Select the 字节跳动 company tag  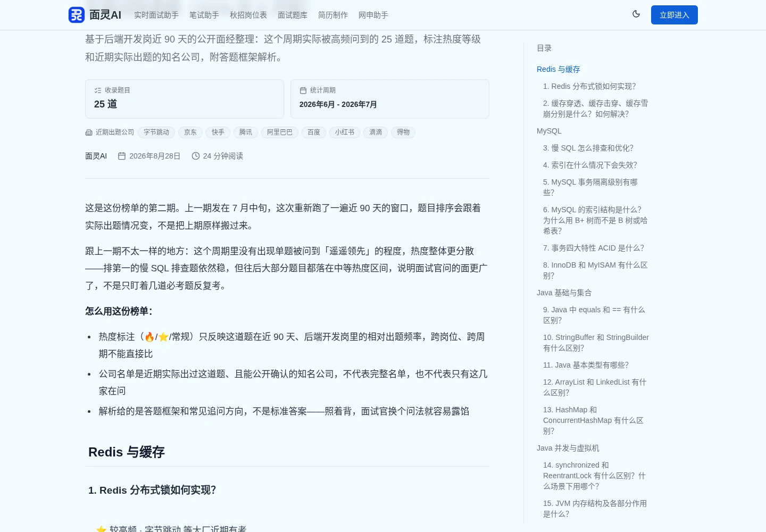click(156, 132)
